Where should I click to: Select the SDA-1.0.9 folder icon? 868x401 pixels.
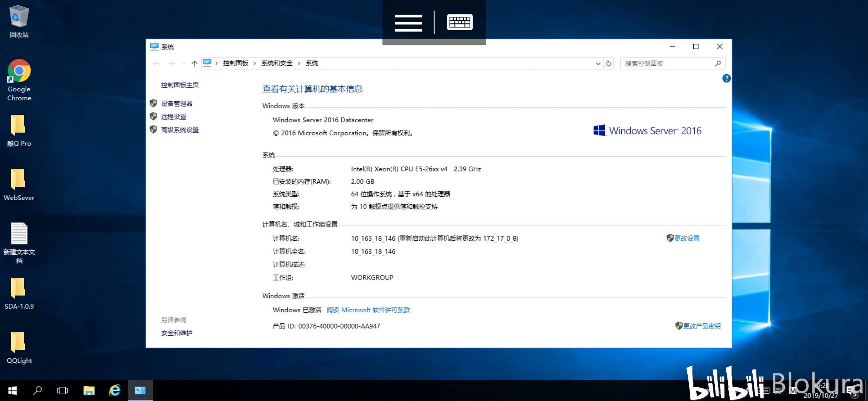pos(19,293)
